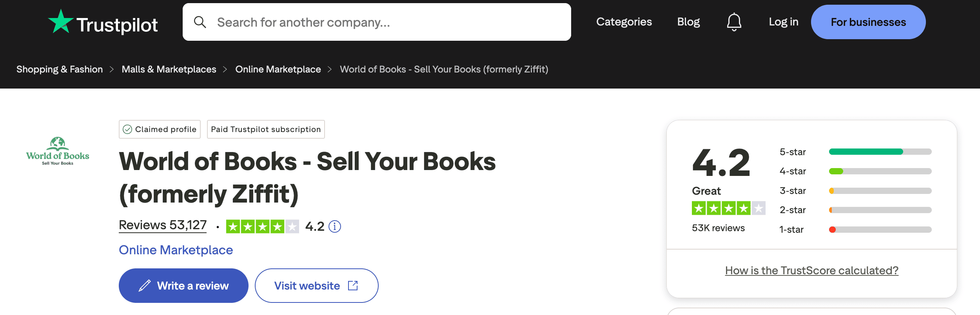
Task: Select the 5-star rating filter bar
Action: point(880,152)
